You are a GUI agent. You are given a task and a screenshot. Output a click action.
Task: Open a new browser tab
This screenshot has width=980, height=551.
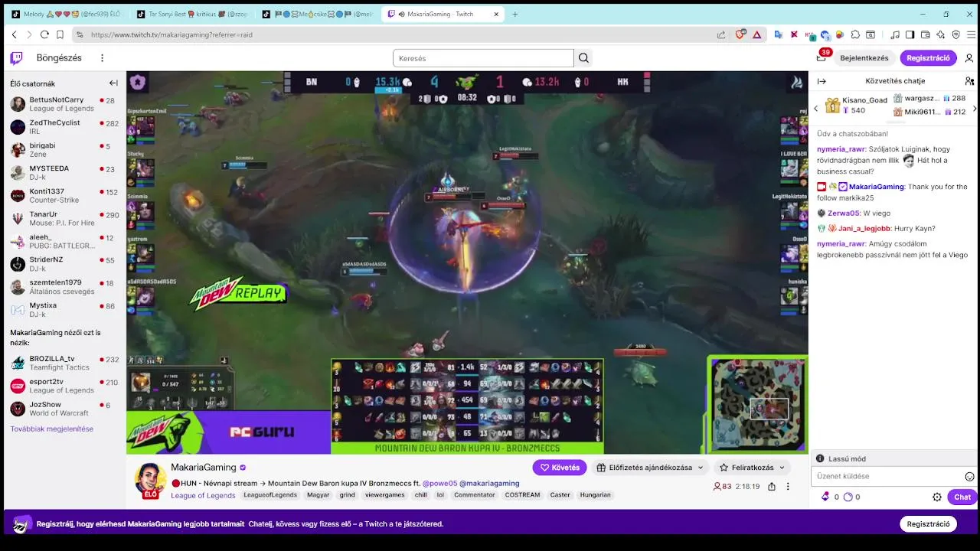click(515, 14)
